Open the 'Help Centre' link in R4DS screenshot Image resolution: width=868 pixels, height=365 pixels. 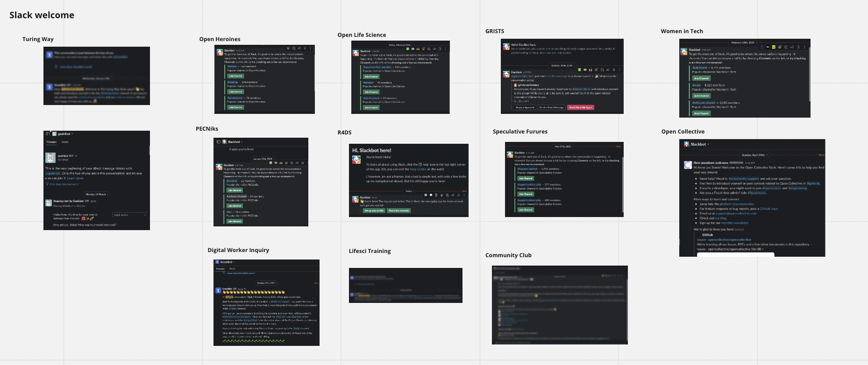[418, 169]
